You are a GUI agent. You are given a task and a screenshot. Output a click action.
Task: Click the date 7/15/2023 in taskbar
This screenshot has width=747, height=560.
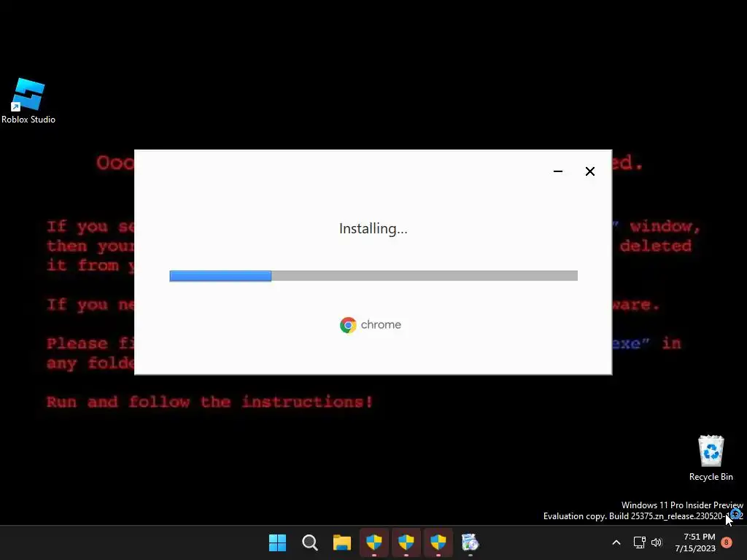pos(695,548)
